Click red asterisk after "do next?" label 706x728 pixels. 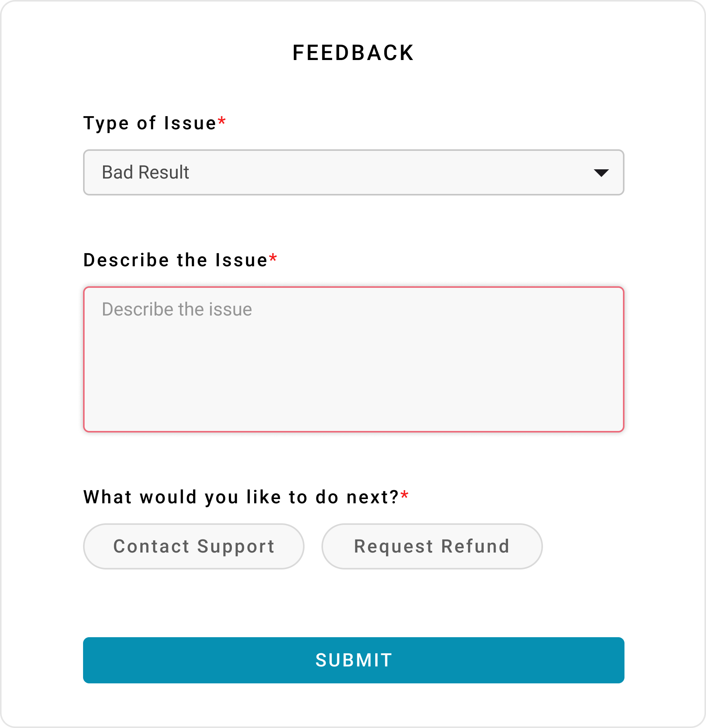point(405,495)
